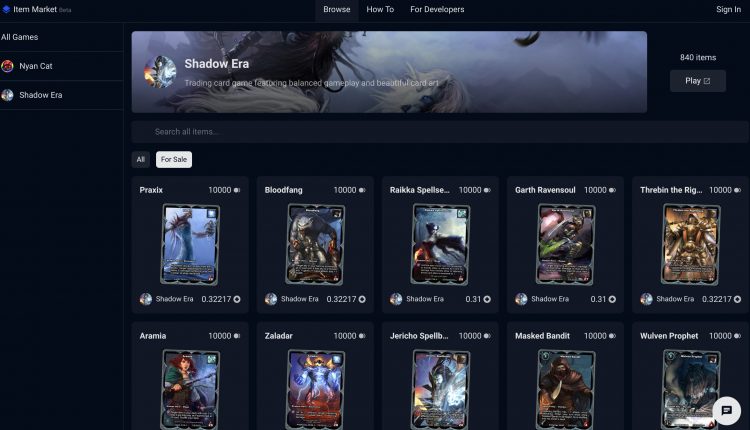Screen dimensions: 750x430
Task: Click the Shadow Era banner heading
Action: pyautogui.click(x=217, y=64)
